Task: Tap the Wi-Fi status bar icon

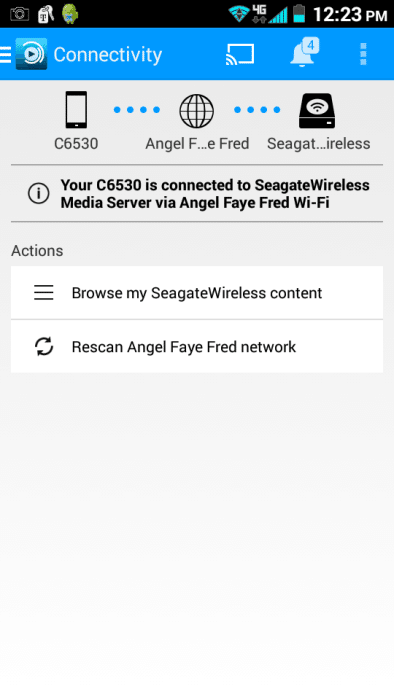Action: [x=239, y=14]
